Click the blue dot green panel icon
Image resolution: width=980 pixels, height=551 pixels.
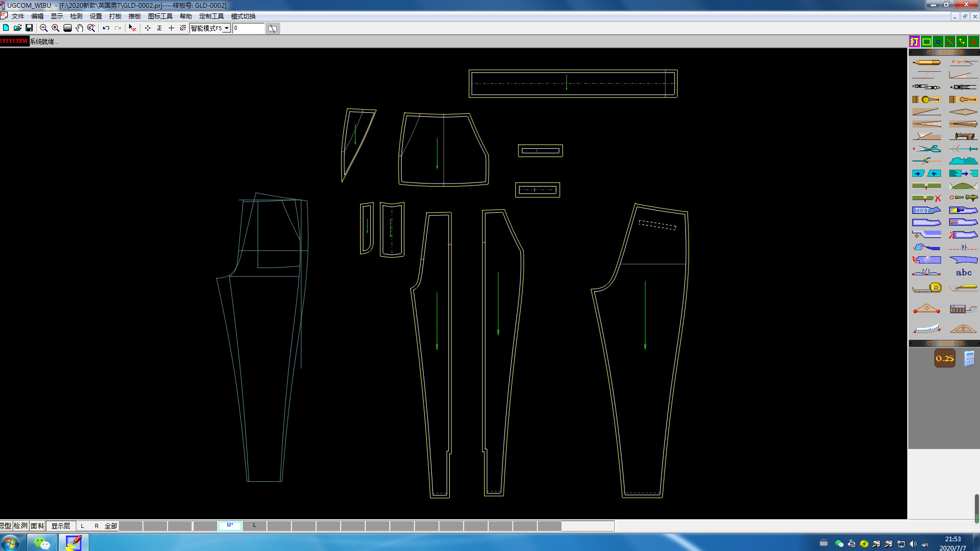point(938,42)
